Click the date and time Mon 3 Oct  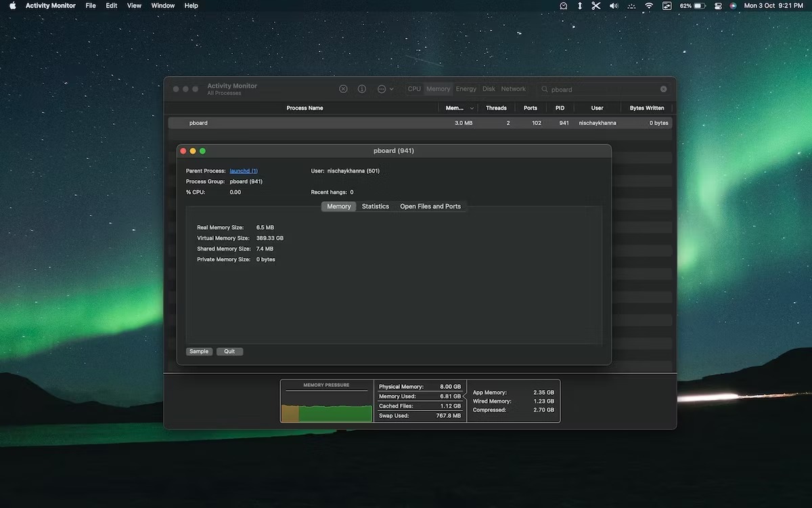click(x=773, y=5)
